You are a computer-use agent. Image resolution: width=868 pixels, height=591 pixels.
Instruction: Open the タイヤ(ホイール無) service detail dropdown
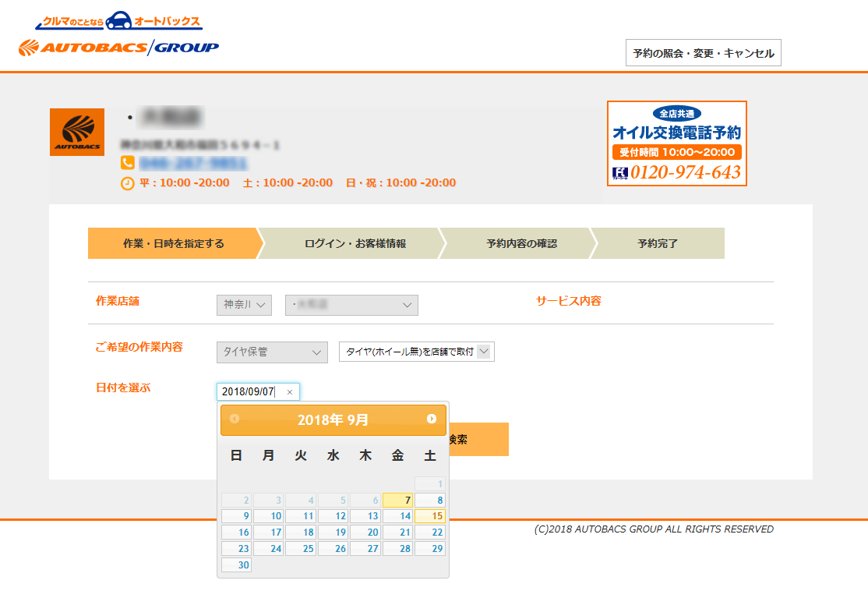(417, 352)
